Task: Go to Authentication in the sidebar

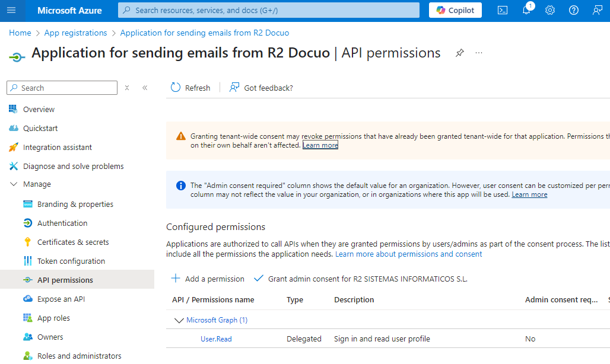Action: (62, 223)
